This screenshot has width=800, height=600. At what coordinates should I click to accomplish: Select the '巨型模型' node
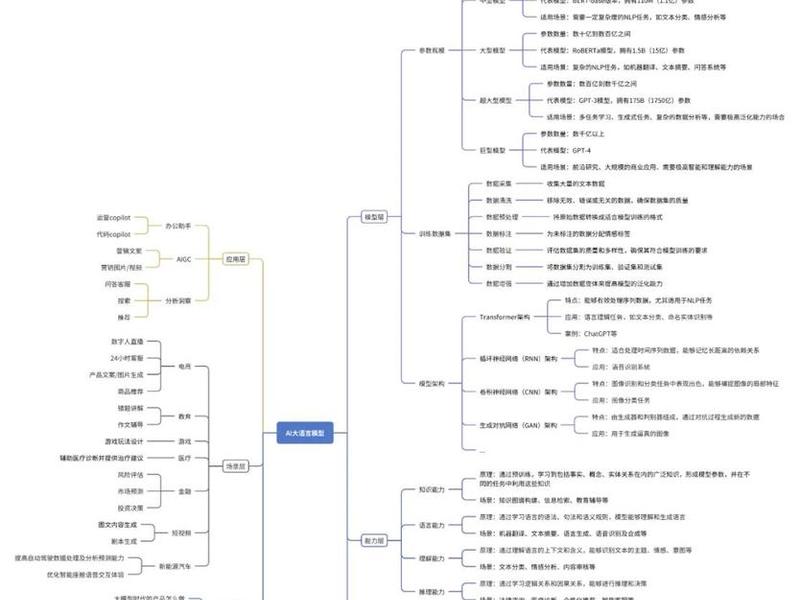[x=492, y=151]
